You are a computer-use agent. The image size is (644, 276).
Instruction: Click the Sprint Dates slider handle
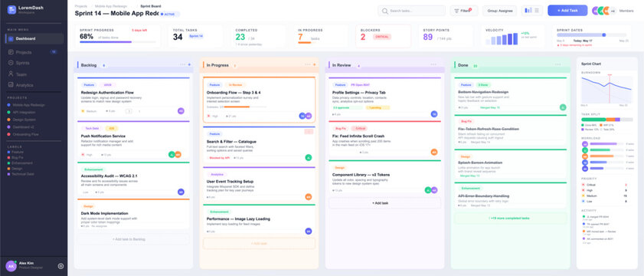(603, 35)
